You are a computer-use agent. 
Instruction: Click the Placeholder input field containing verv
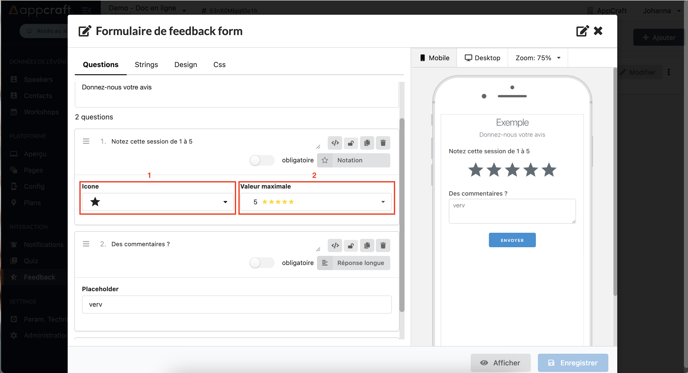[236, 305]
